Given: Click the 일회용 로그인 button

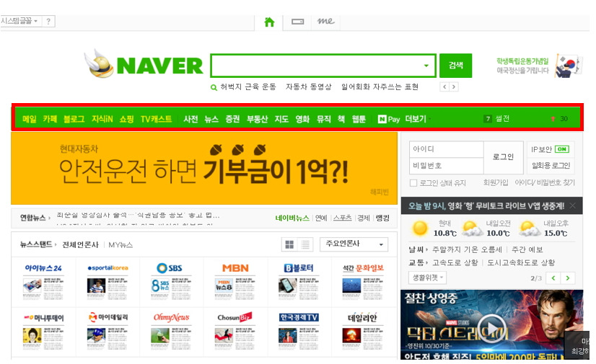Looking at the screenshot, I should 551,165.
